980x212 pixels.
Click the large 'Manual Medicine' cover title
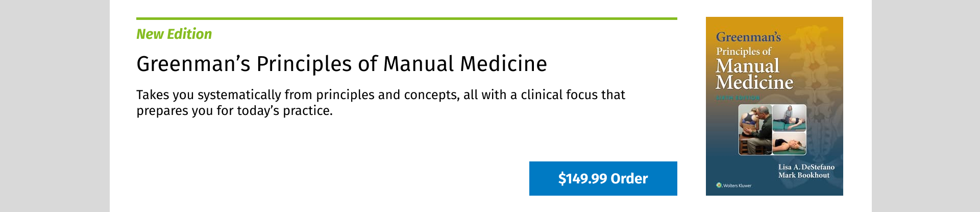pos(754,74)
